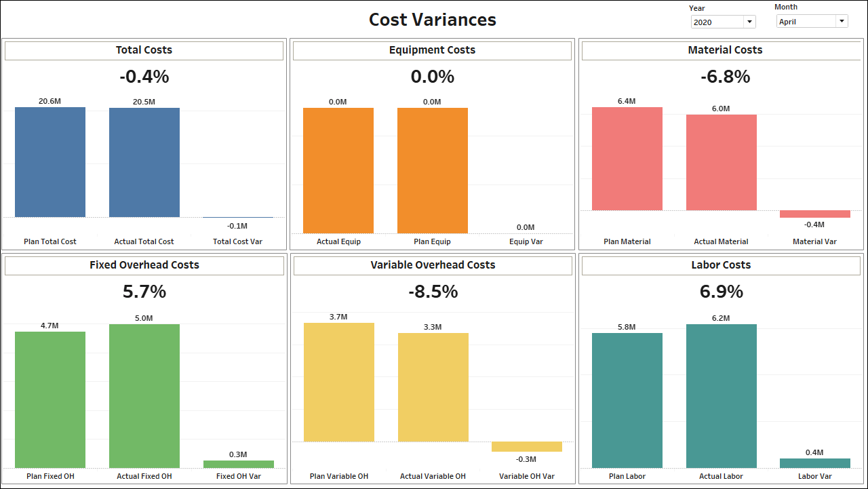Click the 6.9% Labor variance percentage
Viewport: 868px width, 489px height.
point(721,292)
